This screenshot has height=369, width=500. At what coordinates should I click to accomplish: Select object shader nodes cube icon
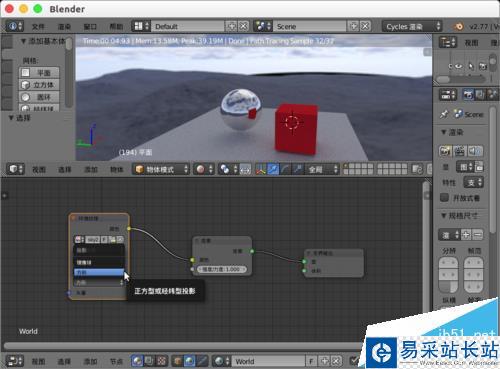[177, 361]
